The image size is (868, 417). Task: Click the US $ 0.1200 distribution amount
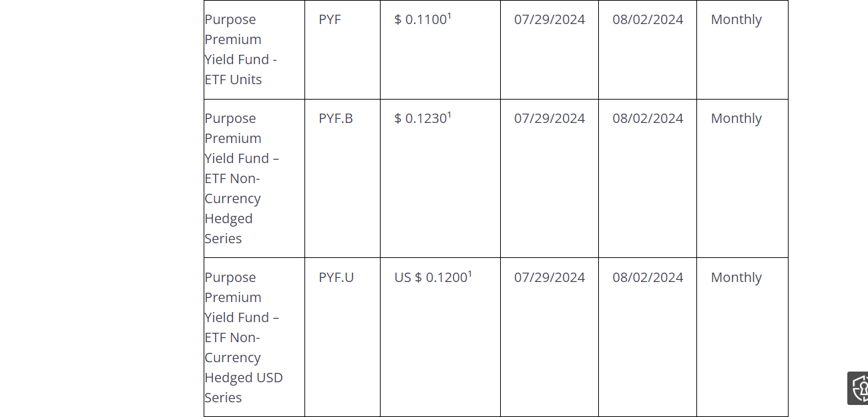tap(431, 277)
